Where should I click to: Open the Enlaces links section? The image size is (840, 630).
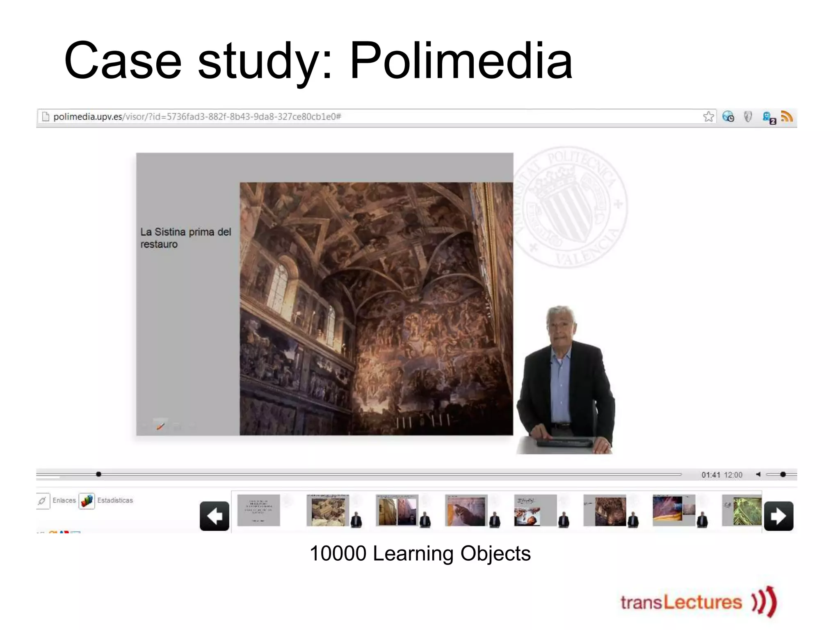point(64,500)
